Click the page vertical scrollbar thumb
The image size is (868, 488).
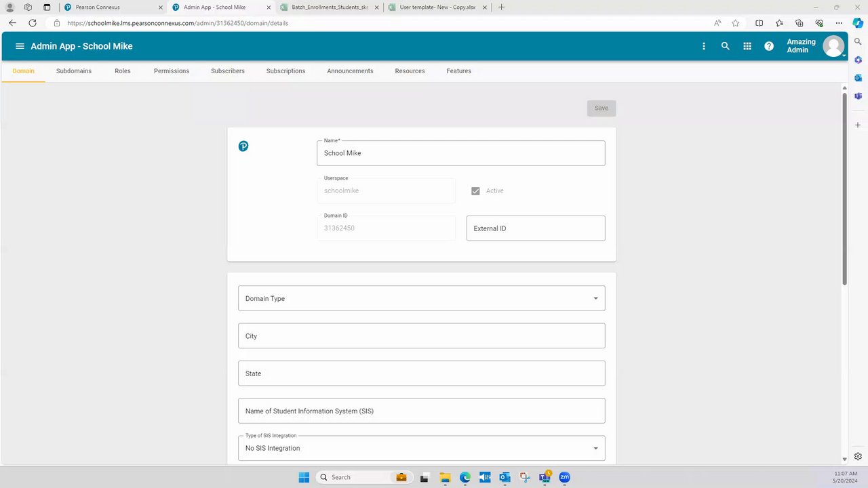844,188
